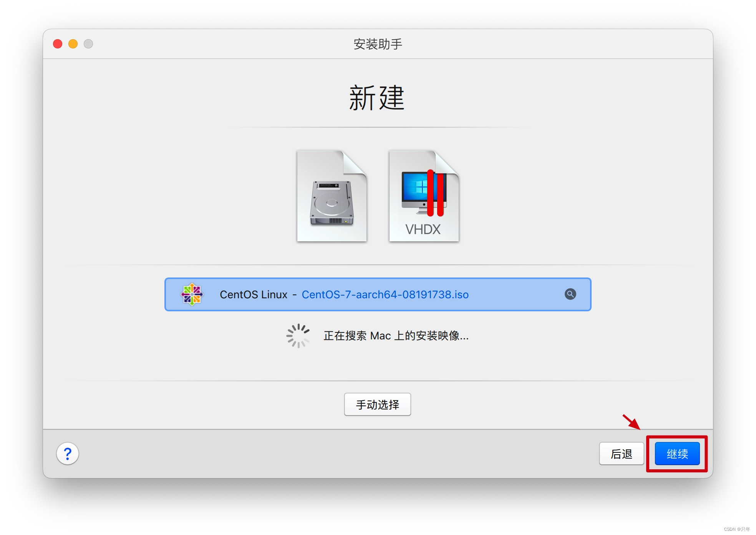Open the CentOS-7-aarch64-08191738.iso file link
Image resolution: width=756 pixels, height=535 pixels.
(385, 294)
